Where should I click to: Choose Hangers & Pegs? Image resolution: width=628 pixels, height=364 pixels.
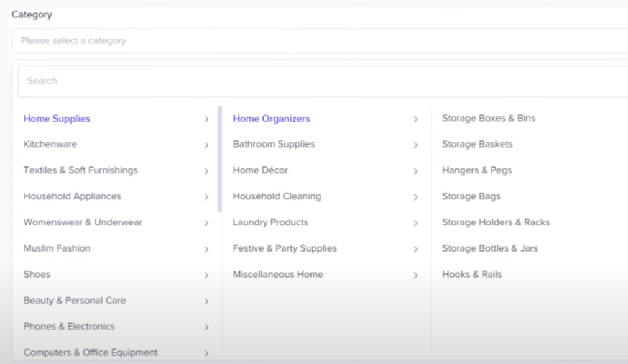[477, 170]
